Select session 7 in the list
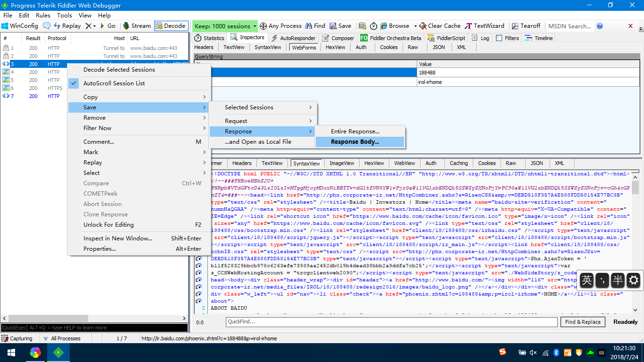 tap(94, 96)
